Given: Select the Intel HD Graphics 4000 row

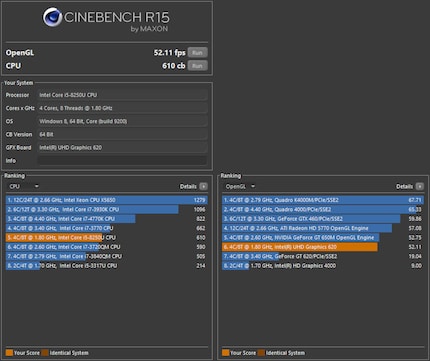Looking at the screenshot, I should pos(323,266).
